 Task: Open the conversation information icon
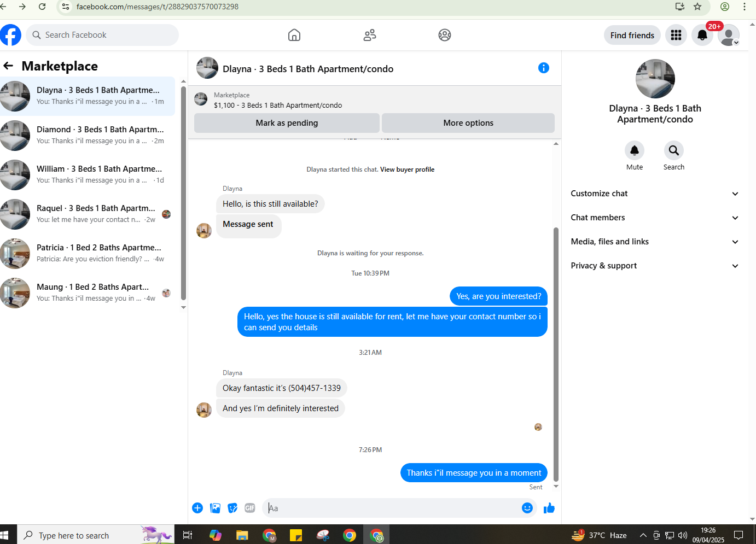543,68
